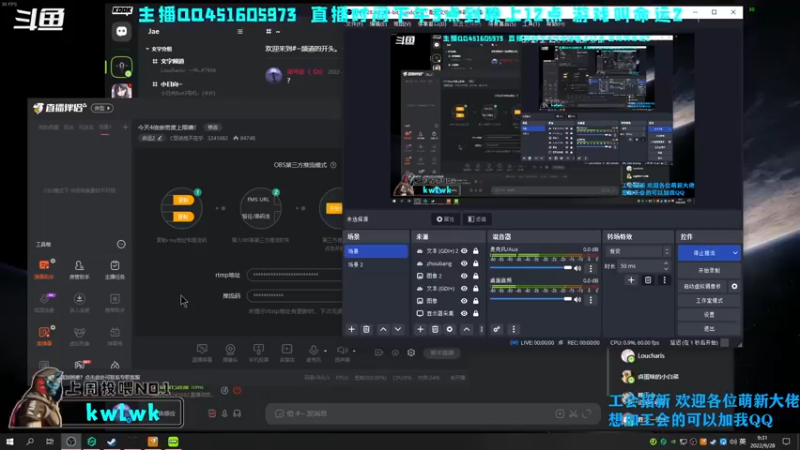This screenshot has width=800, height=450.
Task: Collapse the text channel category in KOOK
Action: pos(159,49)
